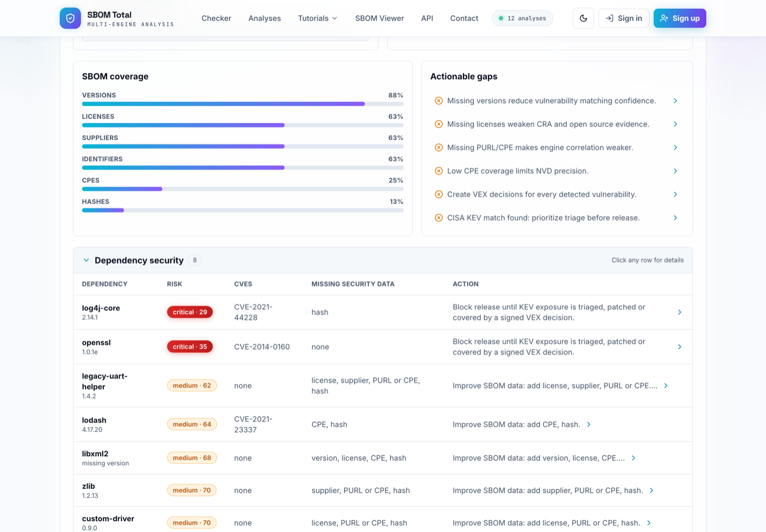This screenshot has height=532, width=766.
Task: Click the openssl dependency name
Action: (96, 343)
